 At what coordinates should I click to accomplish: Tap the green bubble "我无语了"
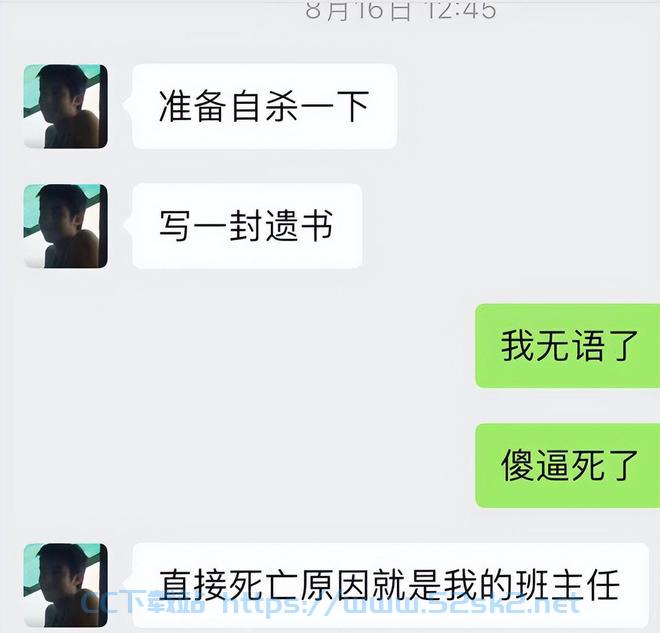(x=567, y=346)
